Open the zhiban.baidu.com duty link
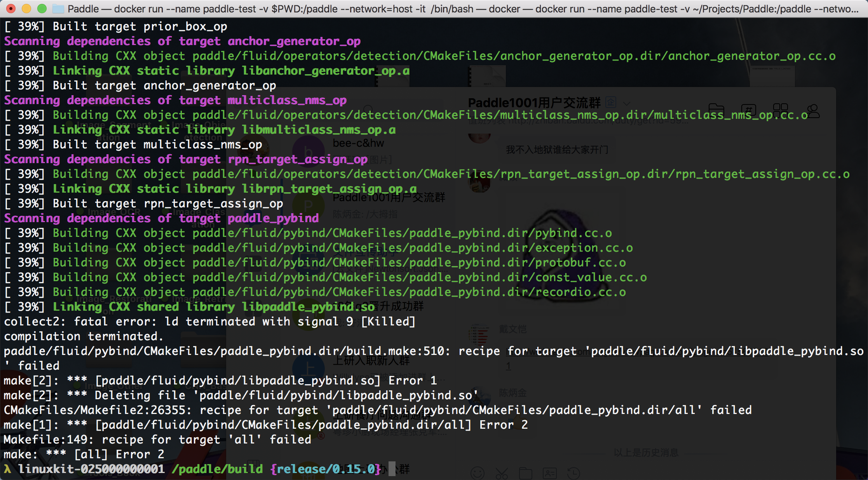Screen dimensions: 868x480 click(x=598, y=122)
